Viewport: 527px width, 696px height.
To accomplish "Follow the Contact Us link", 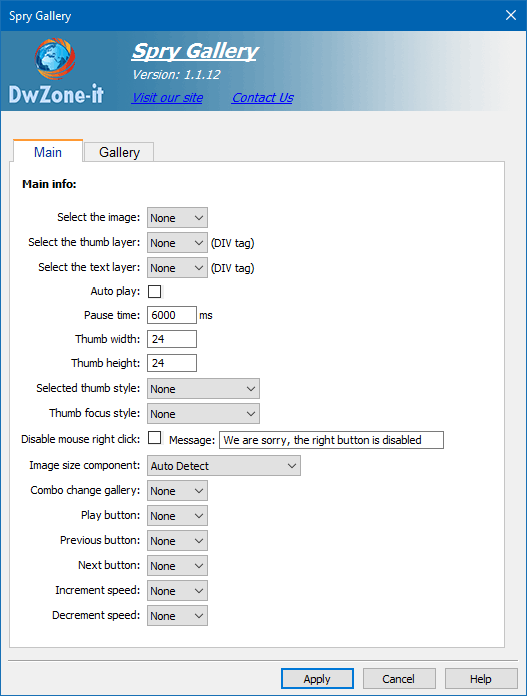I will click(262, 97).
